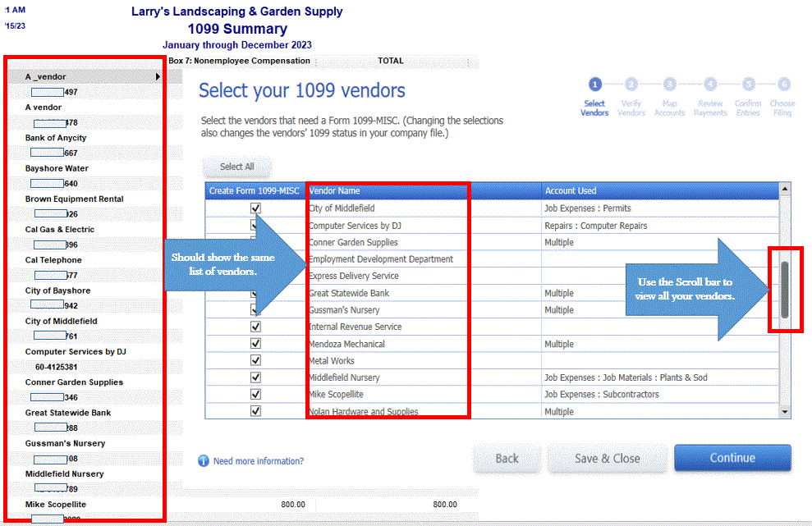
Task: Select Great Statewide Bank in vendor table
Action: pyautogui.click(x=349, y=293)
